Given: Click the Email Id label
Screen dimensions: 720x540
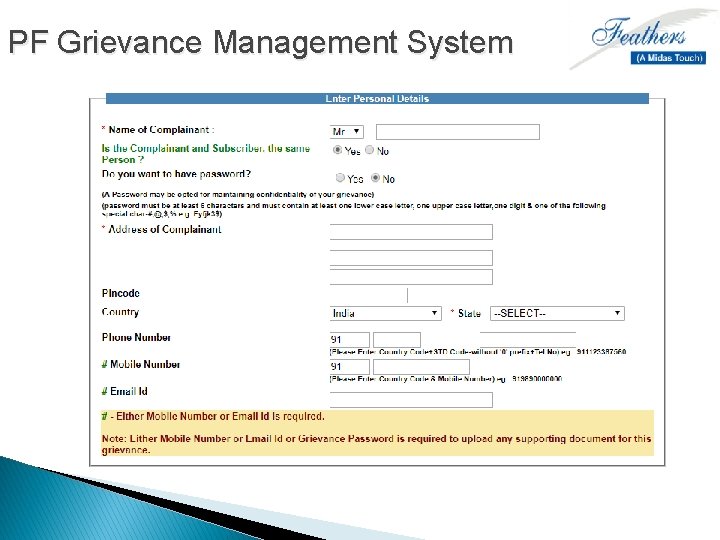Looking at the screenshot, I should coord(129,391).
